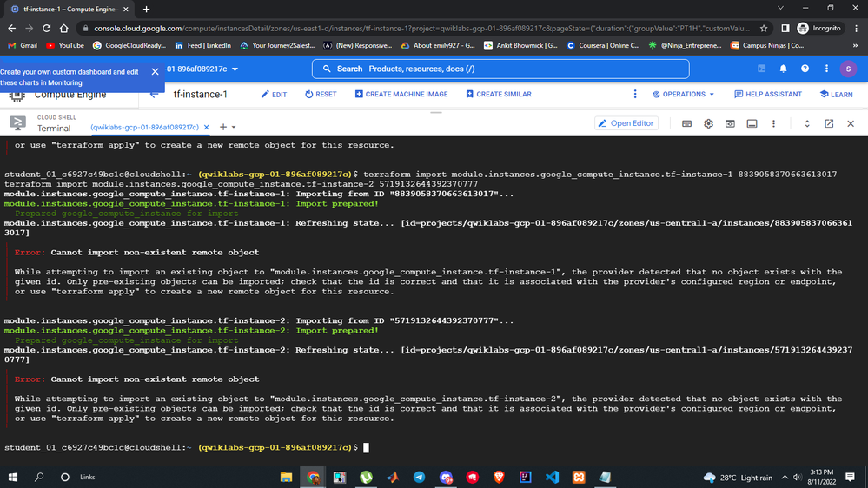Switch to the tf-instance-1 Compute Engine browser tab

(x=69, y=10)
